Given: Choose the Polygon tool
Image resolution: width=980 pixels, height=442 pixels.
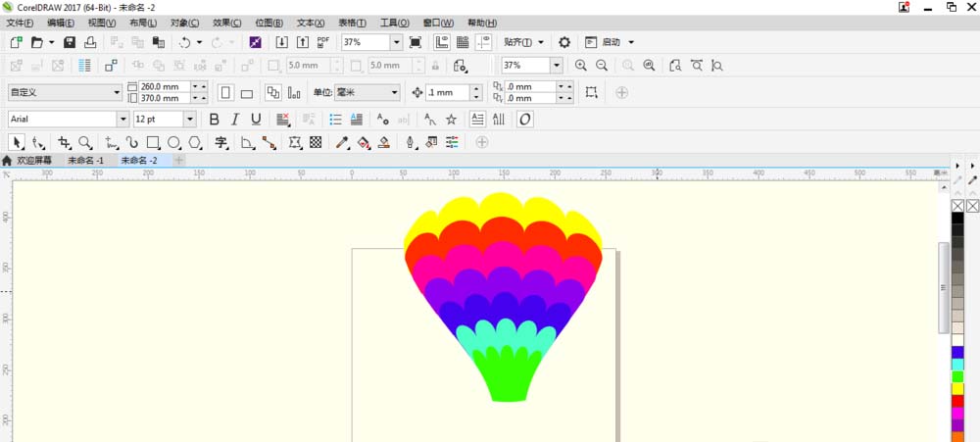Looking at the screenshot, I should pyautogui.click(x=195, y=143).
